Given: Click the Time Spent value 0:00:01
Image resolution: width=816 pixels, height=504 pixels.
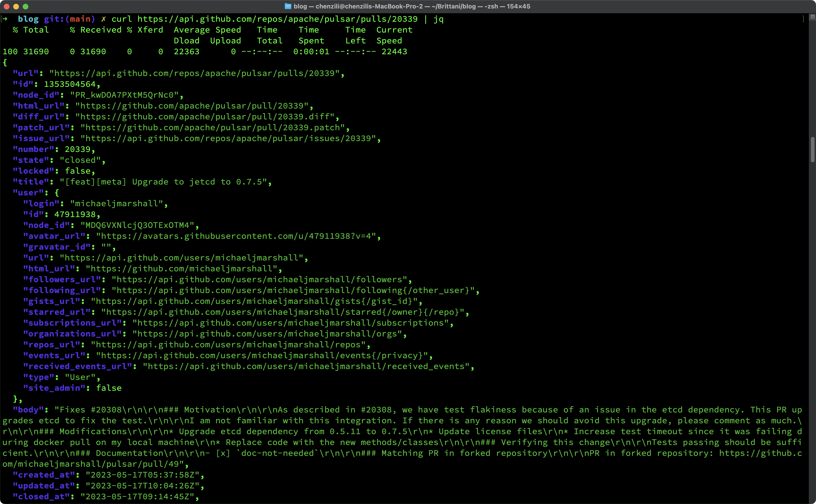Looking at the screenshot, I should (x=311, y=52).
